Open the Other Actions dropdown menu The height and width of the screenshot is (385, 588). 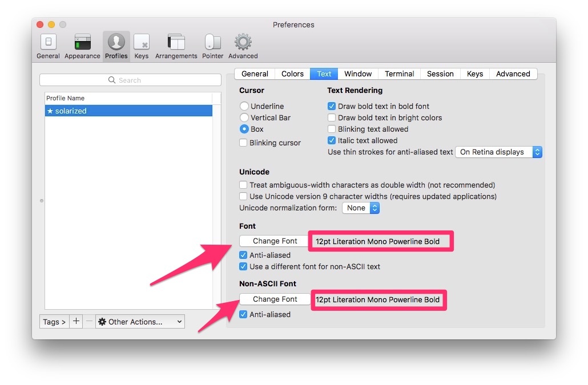coord(140,322)
